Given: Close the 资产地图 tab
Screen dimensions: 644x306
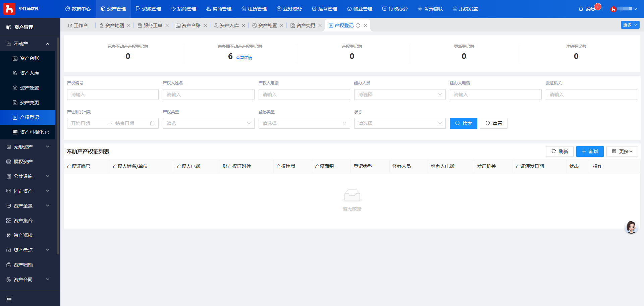Looking at the screenshot, I should click(129, 25).
